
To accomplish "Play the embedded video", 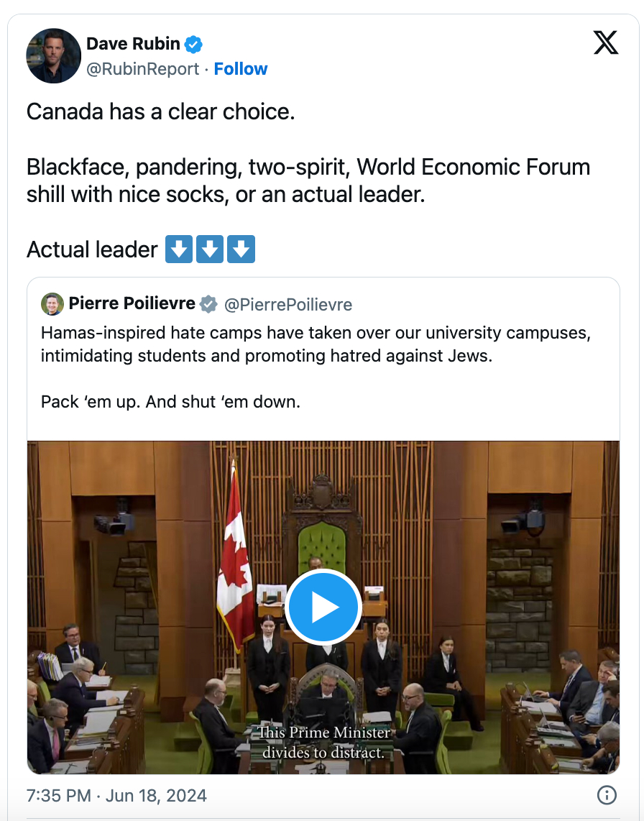I will [x=323, y=607].
